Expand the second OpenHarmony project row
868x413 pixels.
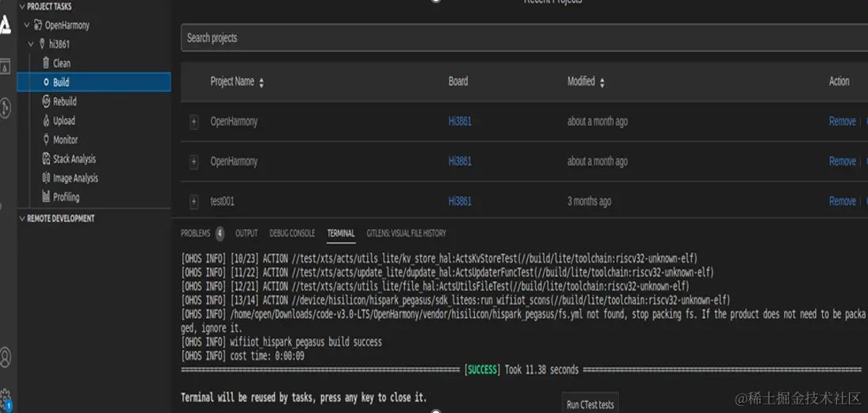coord(193,162)
